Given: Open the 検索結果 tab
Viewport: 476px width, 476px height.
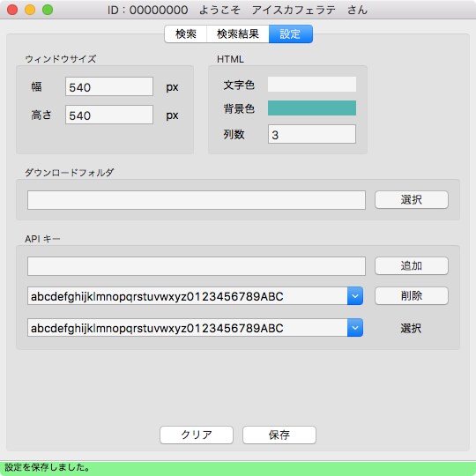Looking at the screenshot, I should [x=238, y=33].
